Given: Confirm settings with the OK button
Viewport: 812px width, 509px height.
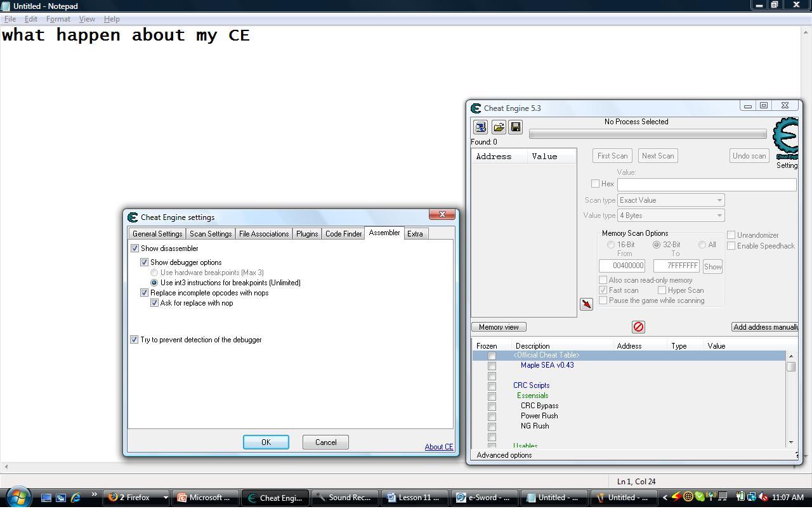Looking at the screenshot, I should pos(266,442).
